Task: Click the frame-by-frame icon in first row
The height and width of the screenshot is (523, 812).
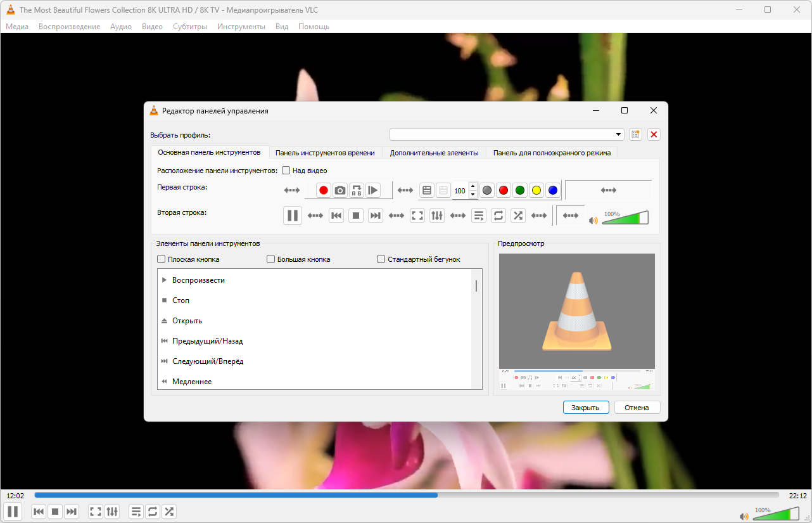Action: (x=373, y=190)
